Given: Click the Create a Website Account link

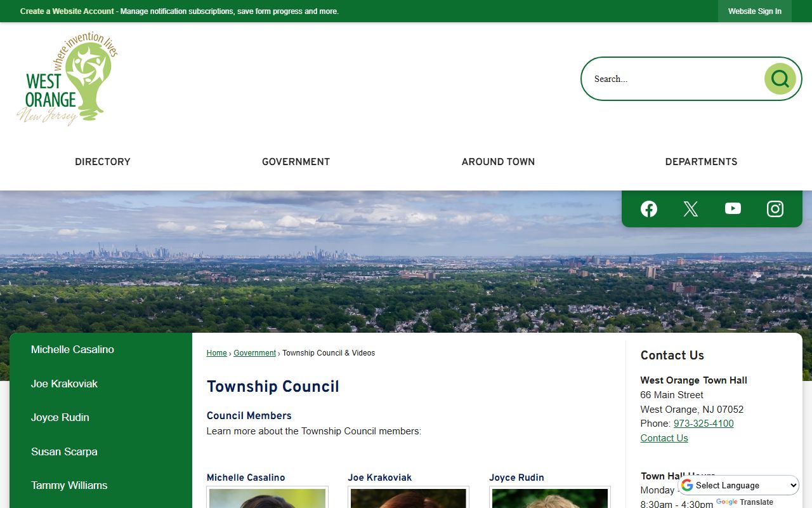Looking at the screenshot, I should tap(67, 11).
